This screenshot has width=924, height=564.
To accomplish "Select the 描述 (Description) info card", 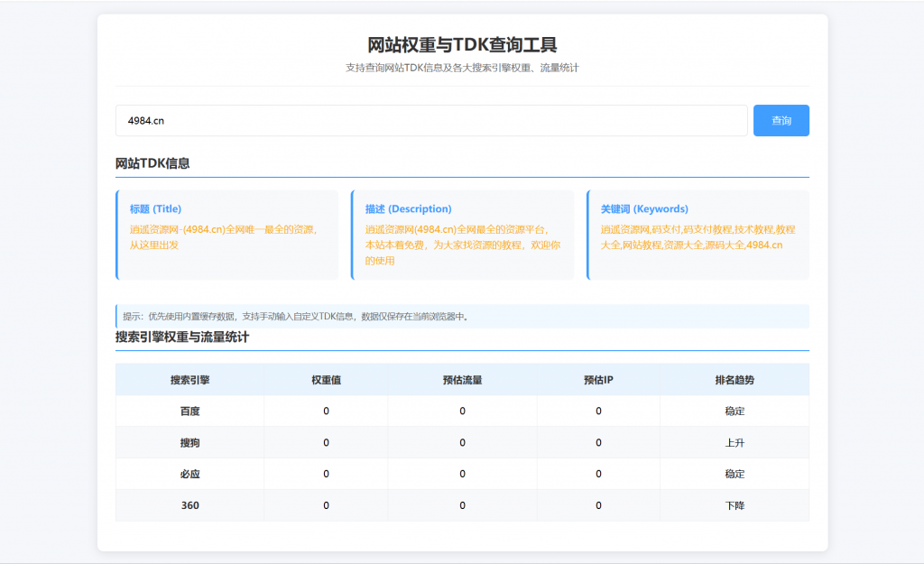I will click(x=462, y=234).
